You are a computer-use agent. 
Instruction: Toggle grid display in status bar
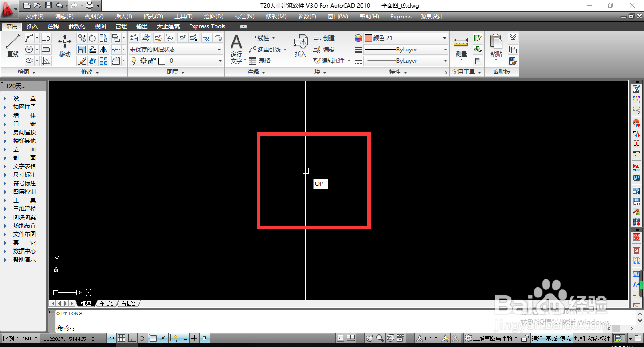(x=122, y=338)
